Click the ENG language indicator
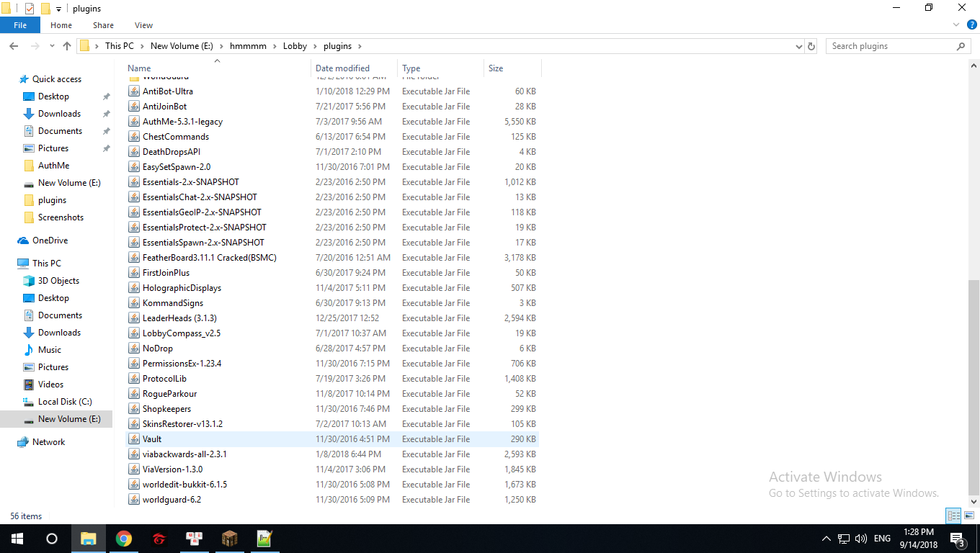The width and height of the screenshot is (980, 553). [882, 538]
